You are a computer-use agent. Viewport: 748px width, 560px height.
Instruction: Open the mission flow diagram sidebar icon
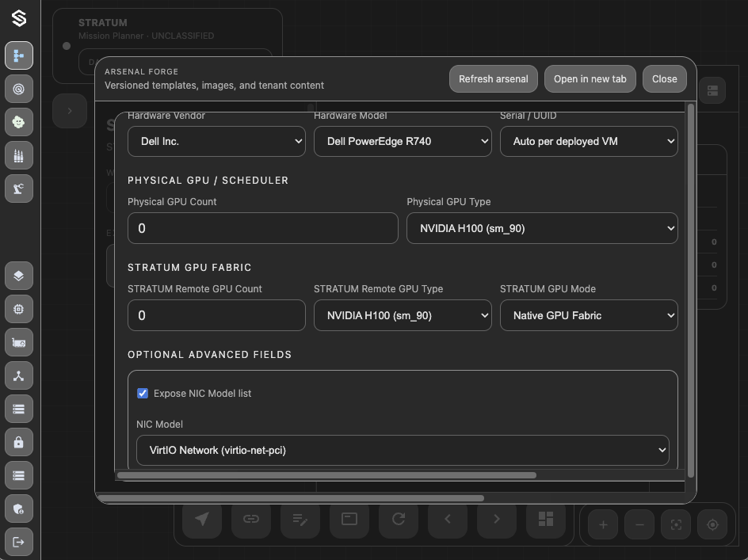click(19, 55)
